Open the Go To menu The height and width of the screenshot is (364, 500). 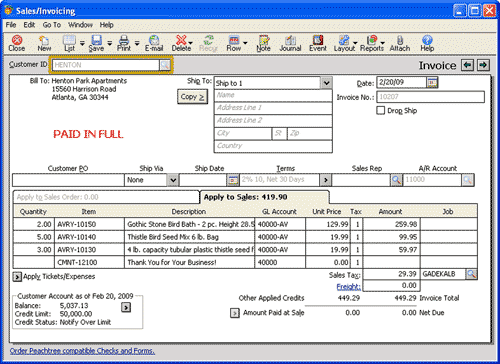point(52,25)
